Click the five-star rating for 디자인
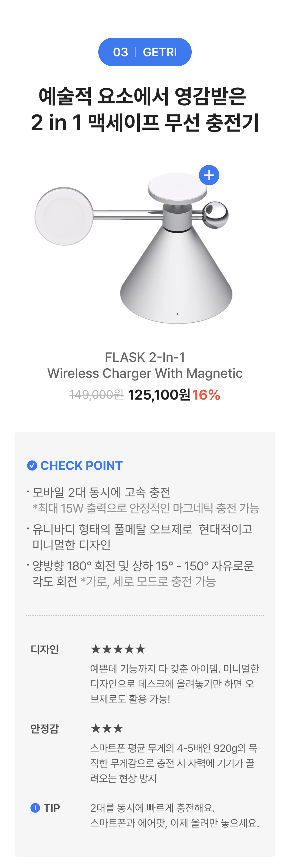The width and height of the screenshot is (290, 868). (118, 649)
